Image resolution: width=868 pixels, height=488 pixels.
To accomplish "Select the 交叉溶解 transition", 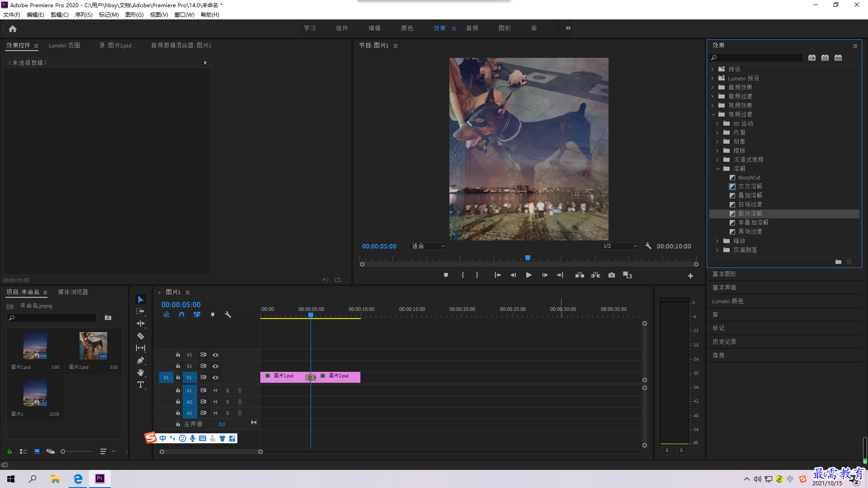I will click(750, 187).
